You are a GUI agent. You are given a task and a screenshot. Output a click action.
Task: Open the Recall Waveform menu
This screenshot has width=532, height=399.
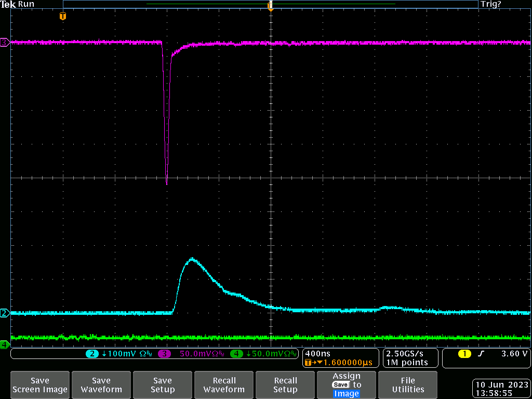(x=224, y=385)
